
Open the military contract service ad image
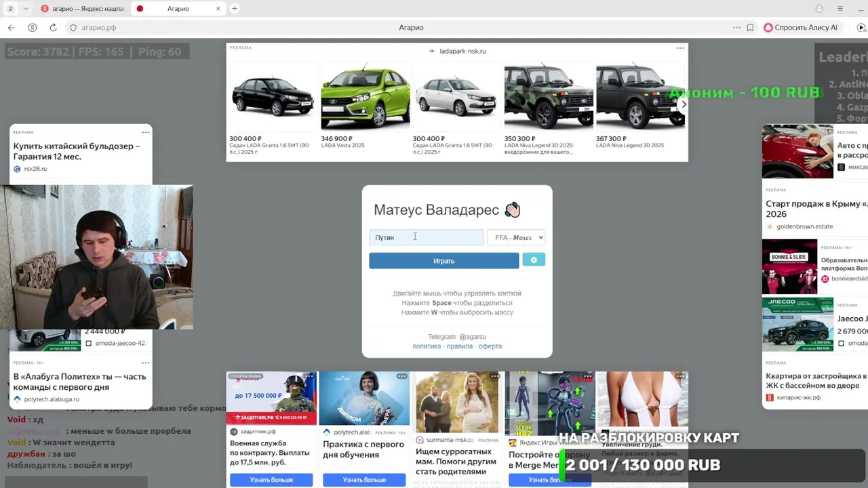point(271,399)
